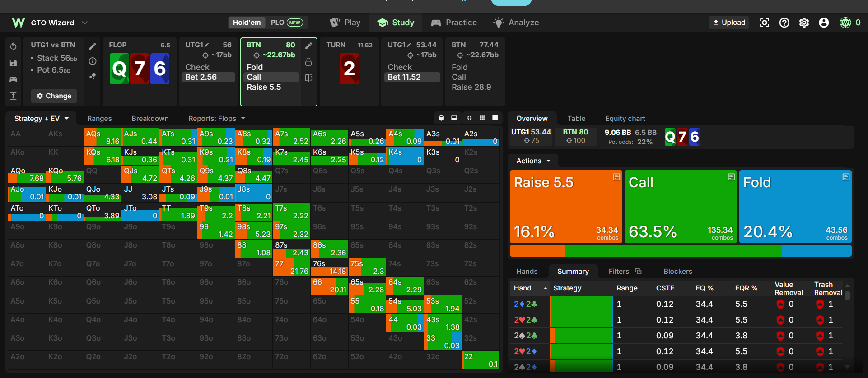Click the cube view icon above matrix
Screen dimensions: 868x378
tap(441, 118)
